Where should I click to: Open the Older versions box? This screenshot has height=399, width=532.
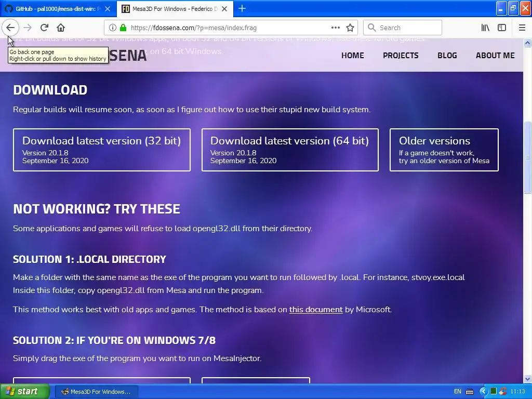point(444,150)
